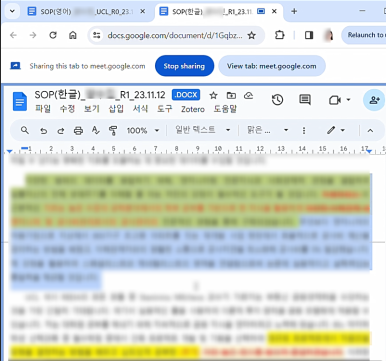The image size is (386, 361).
Task: Open the browser extensions puzzle icon
Action: 279,35
